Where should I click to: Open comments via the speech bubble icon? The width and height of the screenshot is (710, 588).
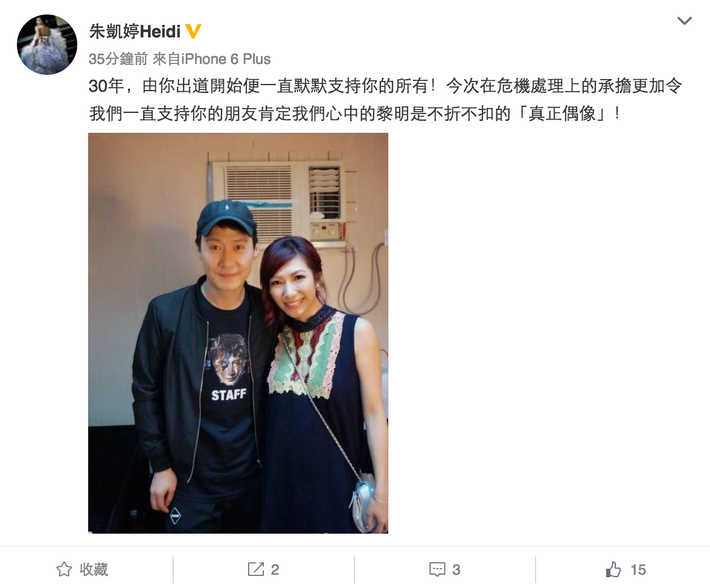pyautogui.click(x=437, y=569)
